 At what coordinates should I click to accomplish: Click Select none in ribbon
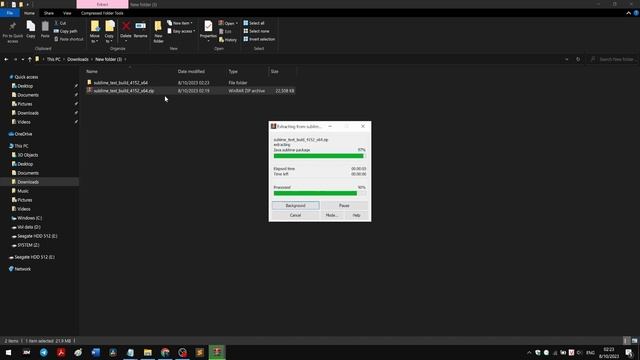tap(256, 31)
